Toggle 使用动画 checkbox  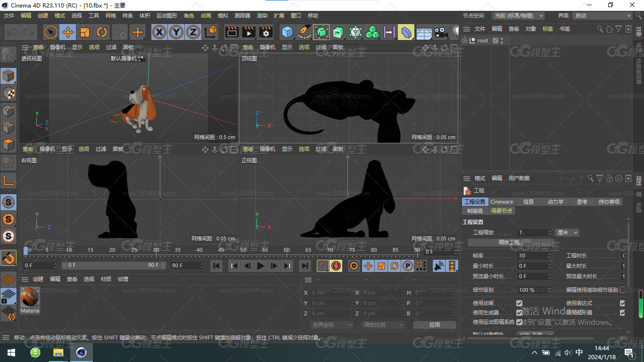519,303
